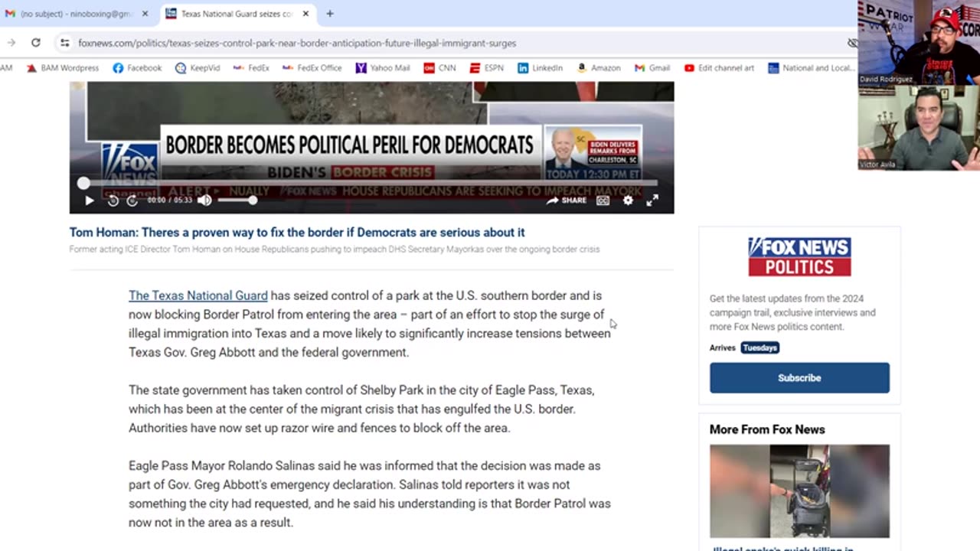Mute the video volume speaker icon
This screenshot has height=551, width=980.
click(x=204, y=201)
